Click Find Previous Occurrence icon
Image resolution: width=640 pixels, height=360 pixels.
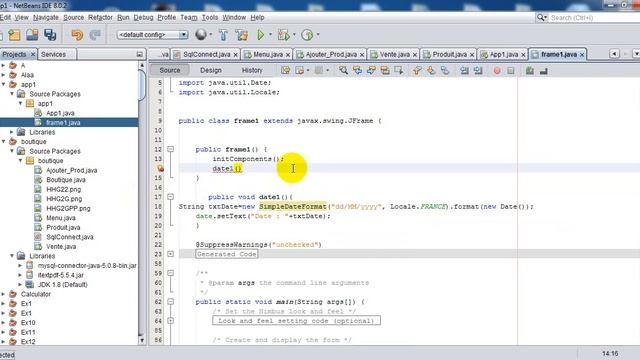pyautogui.click(x=358, y=71)
